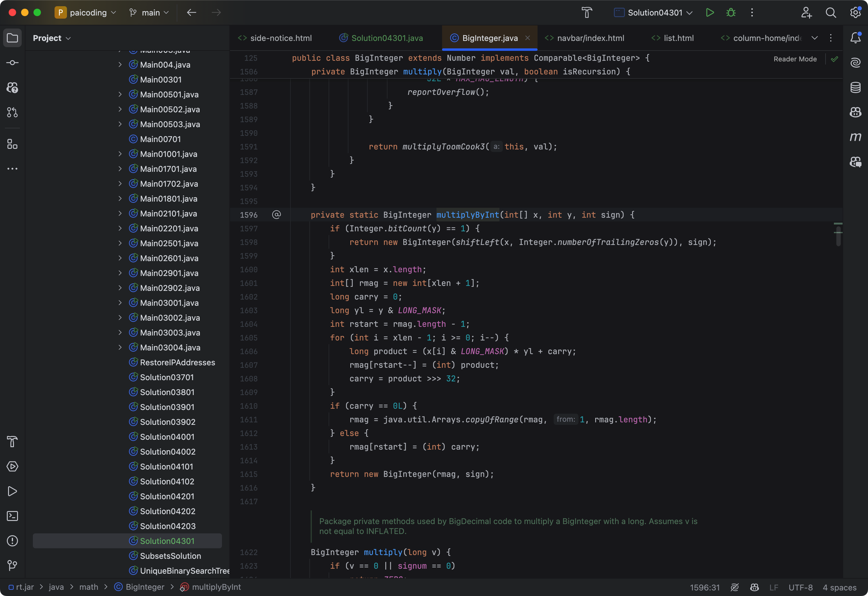868x596 pixels.
Task: Open Code With Me add user icon
Action: [x=806, y=13]
